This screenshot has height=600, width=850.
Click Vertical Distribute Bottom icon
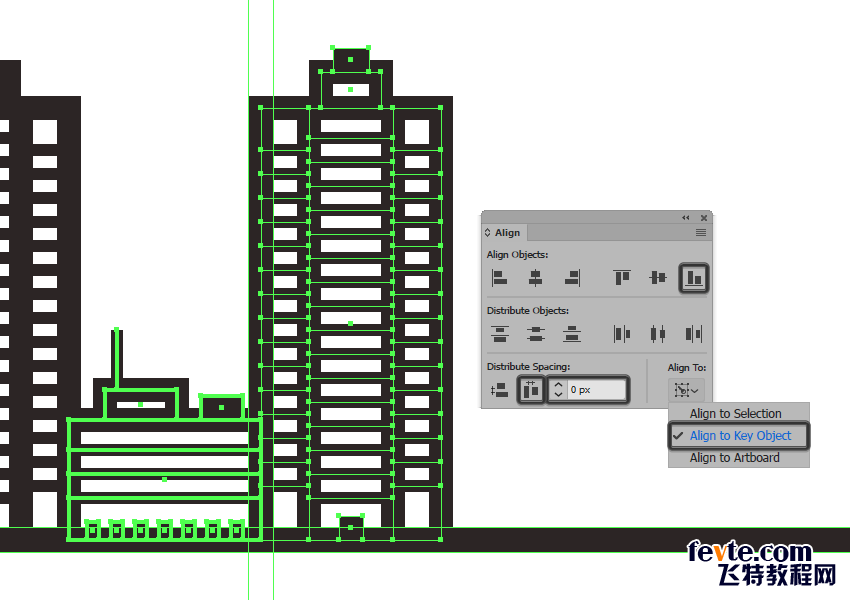click(x=572, y=333)
